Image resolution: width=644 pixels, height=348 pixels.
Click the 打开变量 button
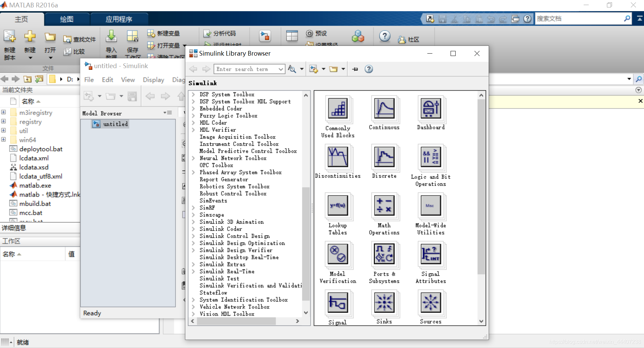coord(164,45)
